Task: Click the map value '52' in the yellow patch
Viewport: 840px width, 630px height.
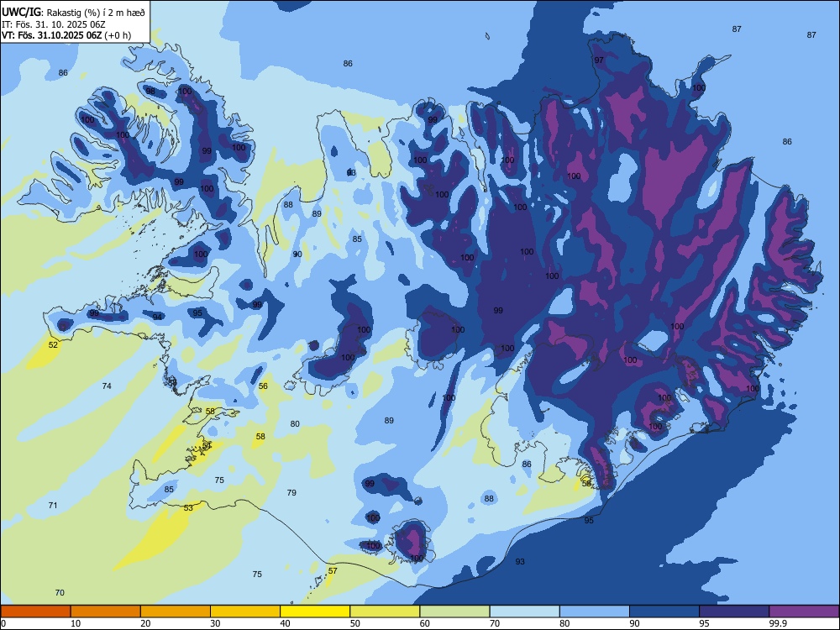Action: point(53,344)
